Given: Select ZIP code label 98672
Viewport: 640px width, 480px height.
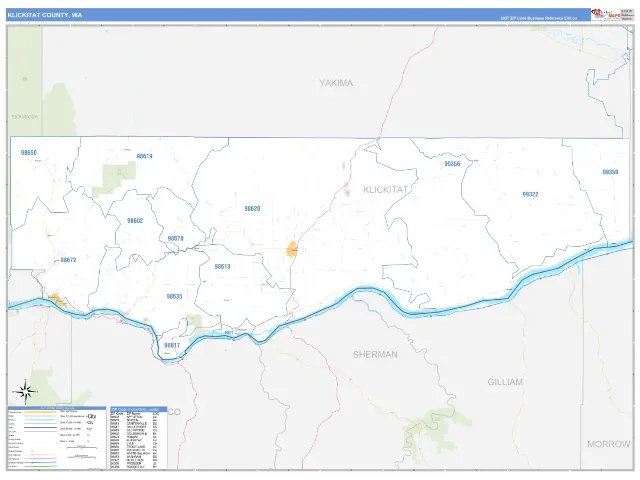Looking at the screenshot, I should 68,260.
